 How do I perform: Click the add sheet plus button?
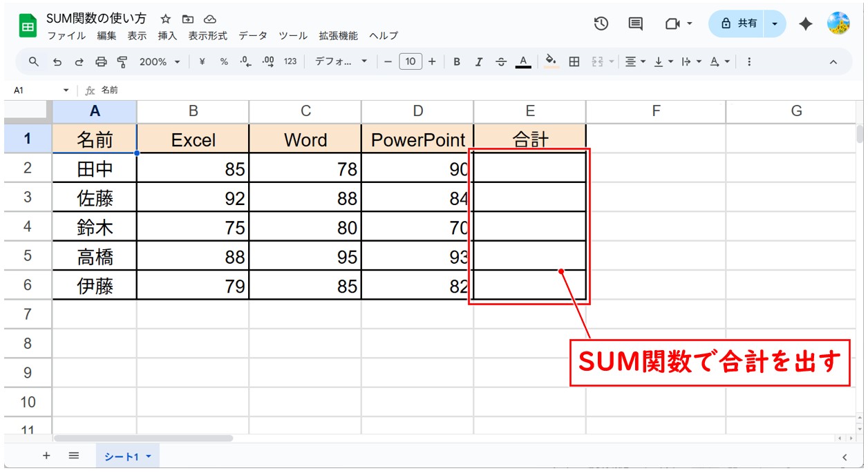click(46, 456)
